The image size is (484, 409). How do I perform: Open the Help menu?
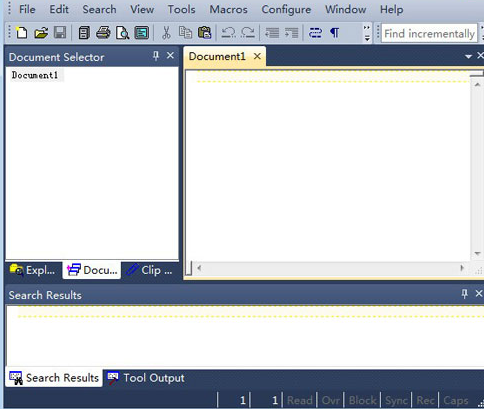pos(391,9)
